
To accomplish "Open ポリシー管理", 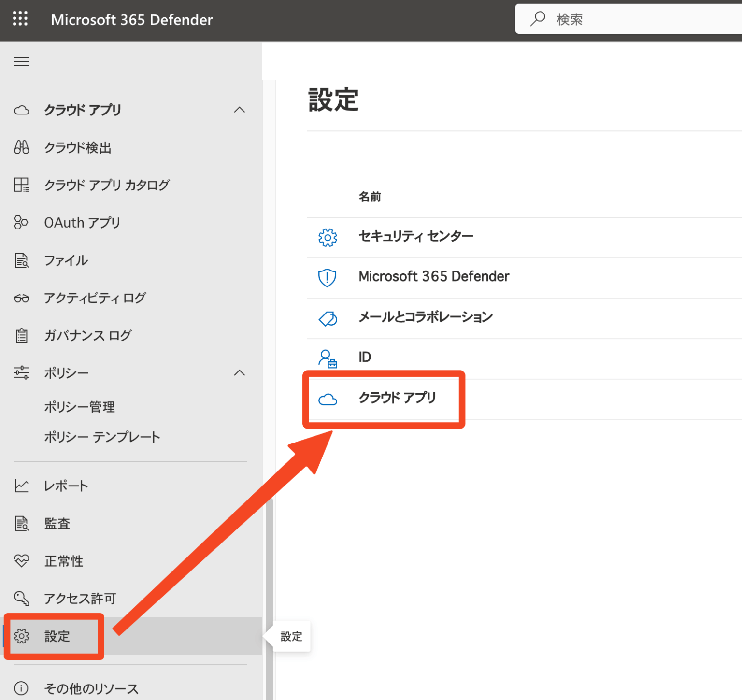I will (x=79, y=406).
